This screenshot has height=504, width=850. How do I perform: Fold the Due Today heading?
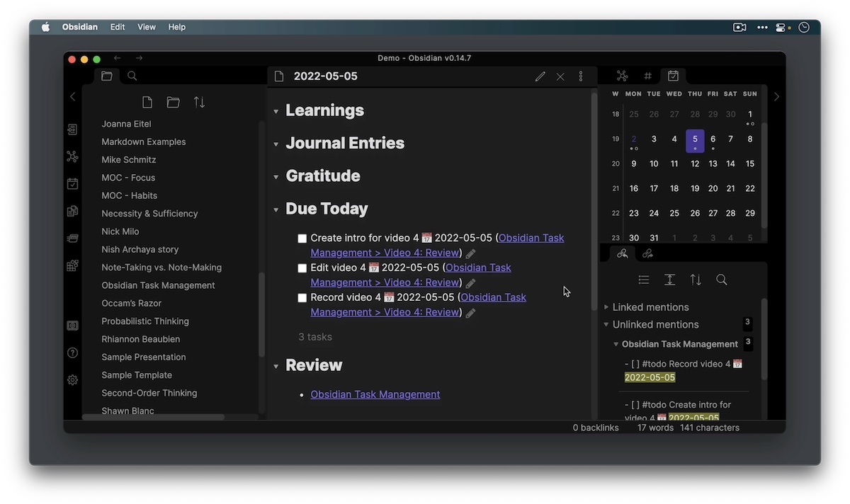tap(276, 210)
